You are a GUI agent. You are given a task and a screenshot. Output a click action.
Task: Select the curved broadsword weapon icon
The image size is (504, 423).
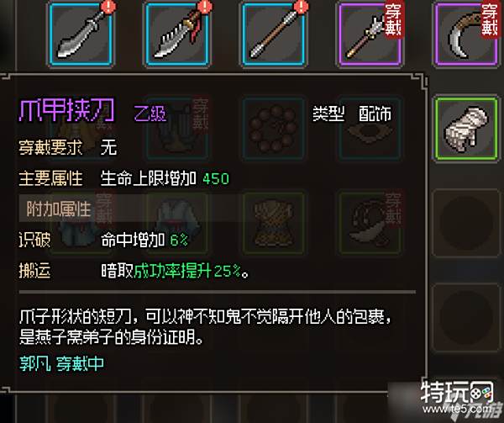(81, 34)
